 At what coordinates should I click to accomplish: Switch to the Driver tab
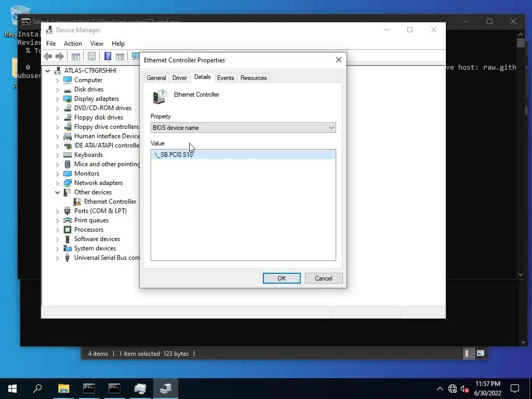click(179, 78)
